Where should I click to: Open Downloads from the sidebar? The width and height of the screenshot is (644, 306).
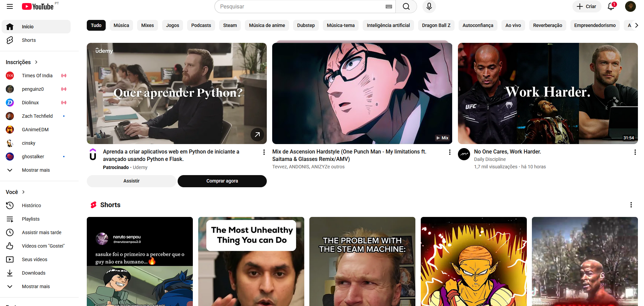tap(33, 273)
